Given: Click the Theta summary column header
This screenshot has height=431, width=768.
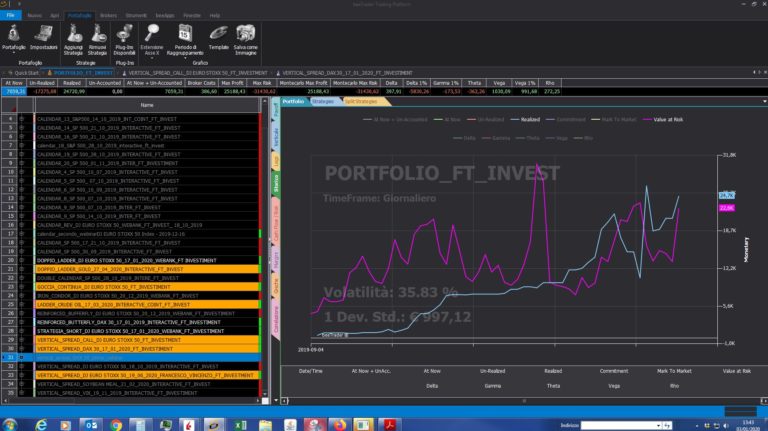Looking at the screenshot, I should [474, 83].
